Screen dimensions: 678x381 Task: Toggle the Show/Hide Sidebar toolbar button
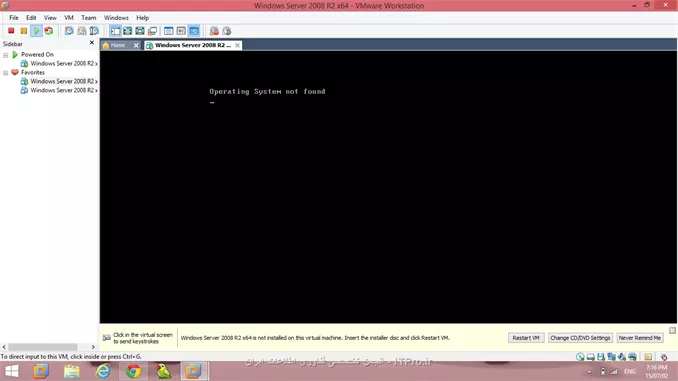pyautogui.click(x=115, y=31)
